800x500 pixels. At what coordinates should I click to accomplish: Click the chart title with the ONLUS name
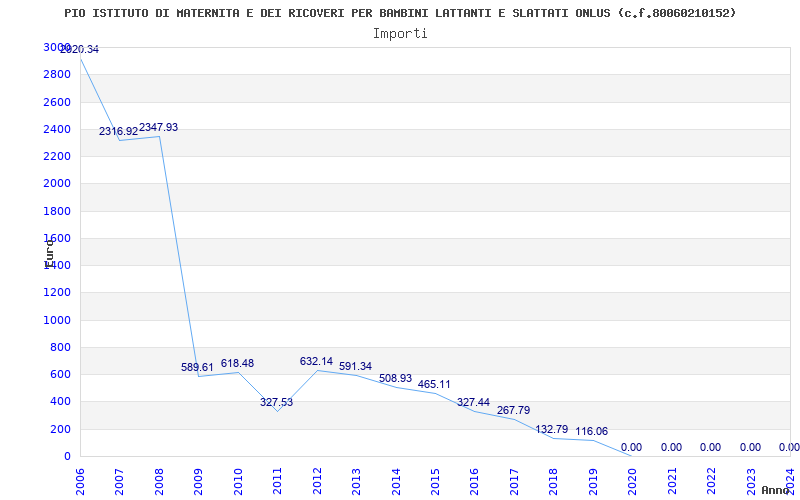coord(400,13)
